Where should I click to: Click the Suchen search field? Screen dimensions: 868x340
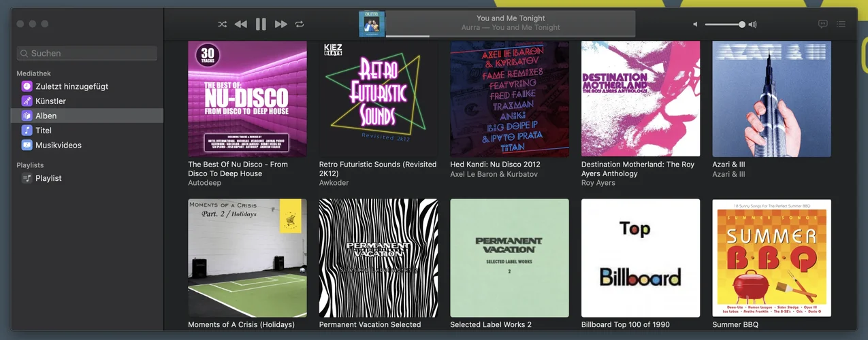[x=87, y=53]
